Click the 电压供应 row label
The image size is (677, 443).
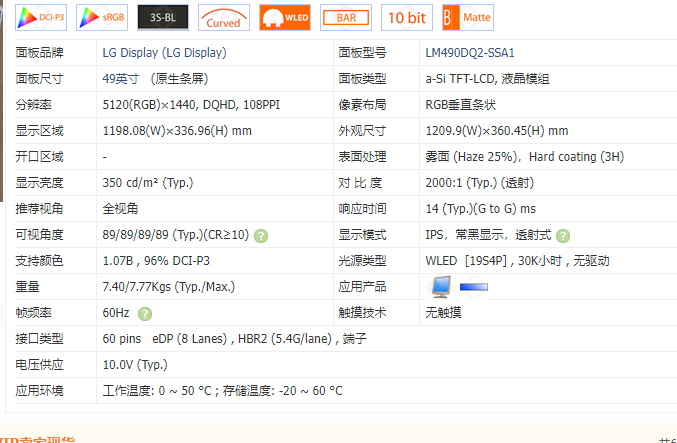(39, 364)
